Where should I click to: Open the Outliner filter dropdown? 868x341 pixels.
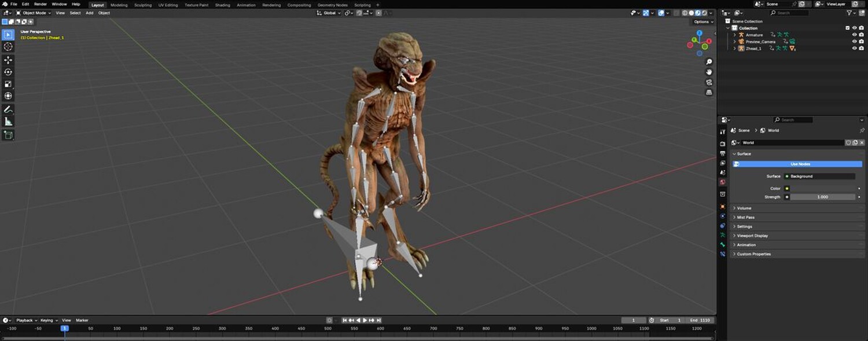pyautogui.click(x=851, y=13)
